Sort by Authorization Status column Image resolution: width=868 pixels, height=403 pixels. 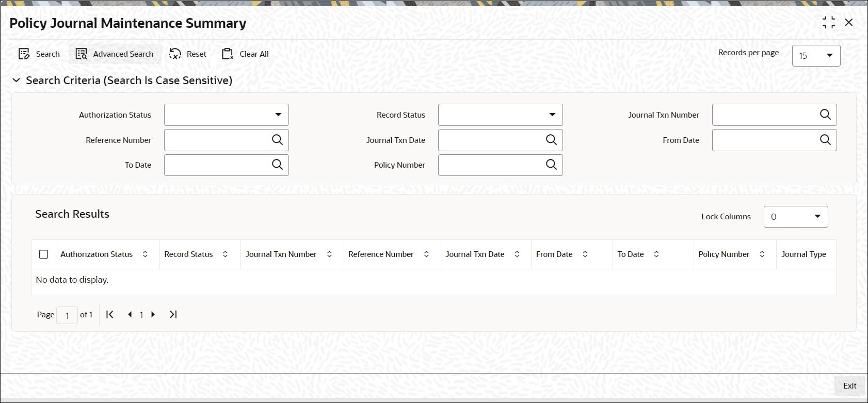click(146, 254)
